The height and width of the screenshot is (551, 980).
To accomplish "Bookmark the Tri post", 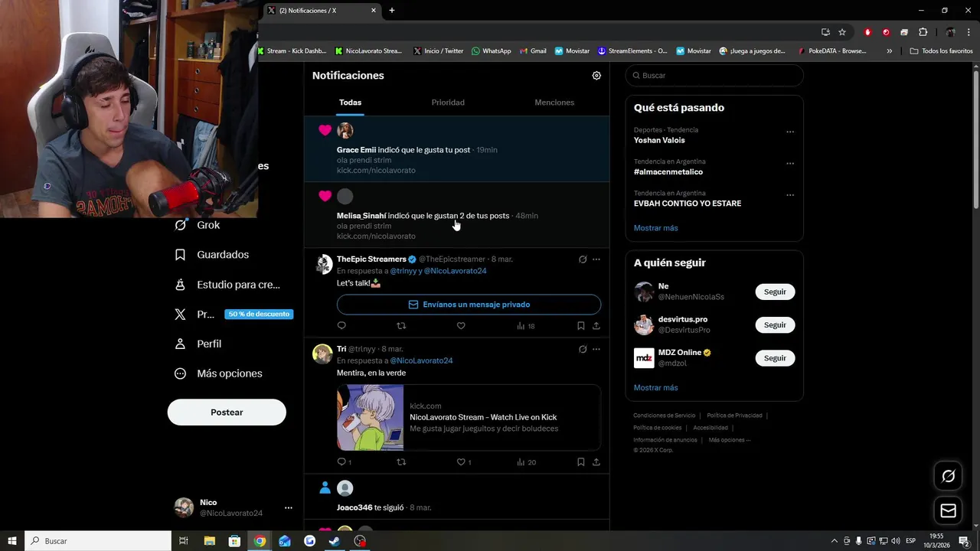I will point(581,462).
